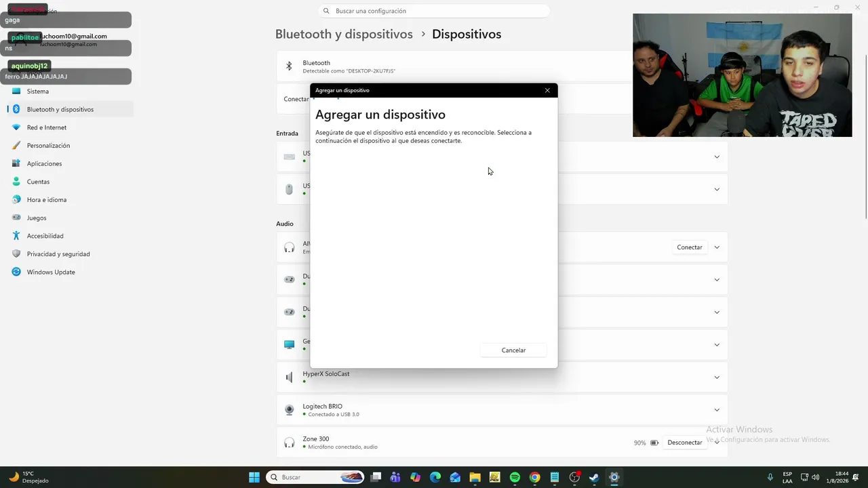The width and height of the screenshot is (868, 488).
Task: Open network and volume quick settings
Action: click(x=810, y=477)
